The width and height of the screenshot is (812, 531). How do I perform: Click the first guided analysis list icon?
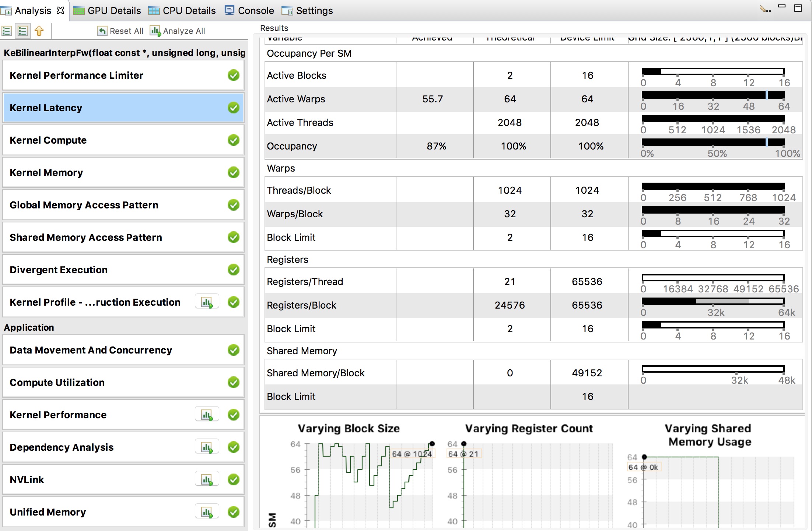pyautogui.click(x=7, y=31)
